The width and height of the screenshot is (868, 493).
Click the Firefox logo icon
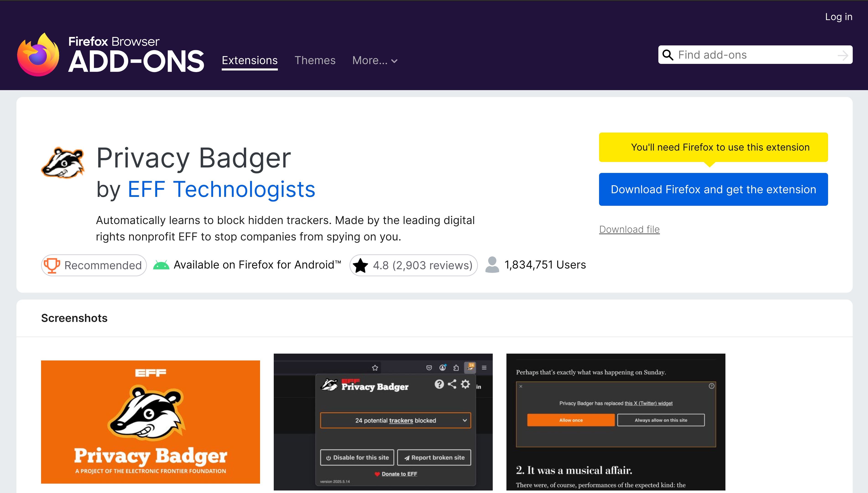click(x=38, y=55)
